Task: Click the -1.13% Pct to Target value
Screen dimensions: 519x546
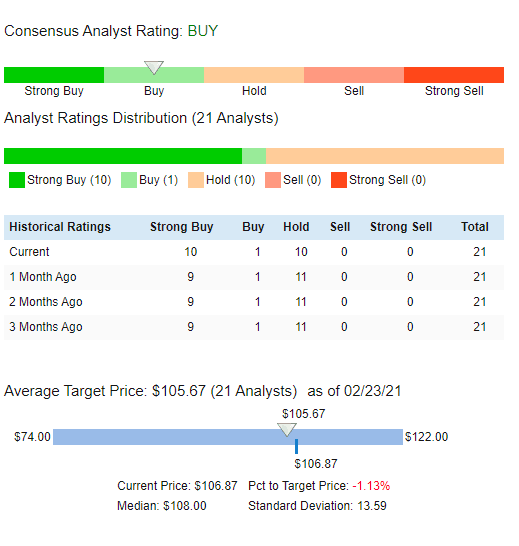Action: pos(371,486)
